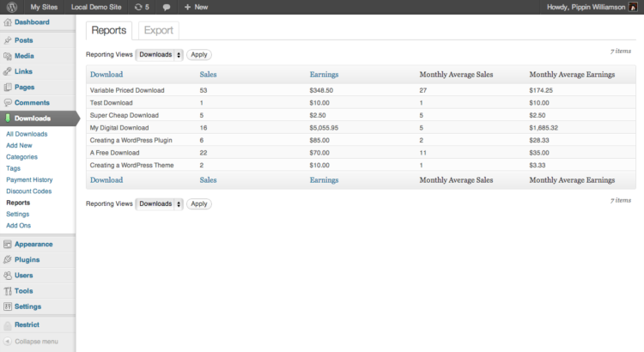Open My Sites in admin bar

click(44, 7)
